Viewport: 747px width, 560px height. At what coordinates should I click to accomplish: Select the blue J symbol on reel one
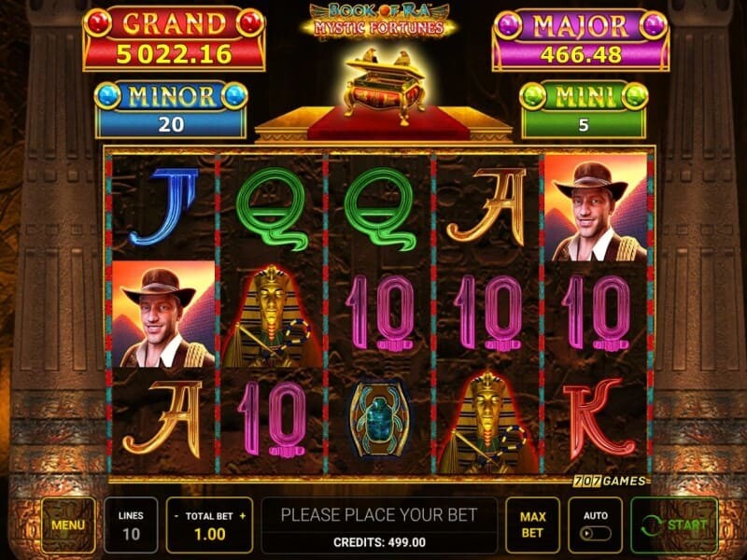pyautogui.click(x=164, y=207)
